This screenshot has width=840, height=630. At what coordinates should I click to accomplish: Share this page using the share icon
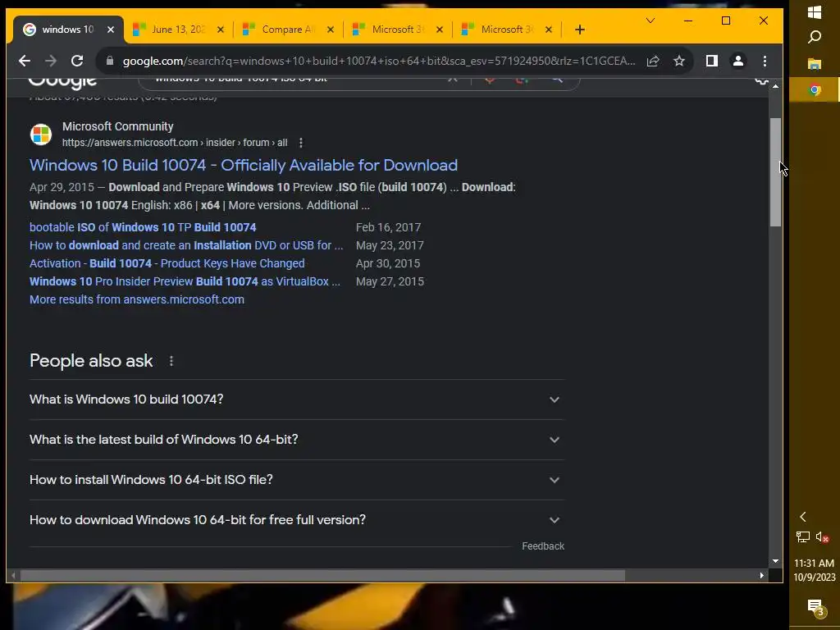click(x=652, y=61)
